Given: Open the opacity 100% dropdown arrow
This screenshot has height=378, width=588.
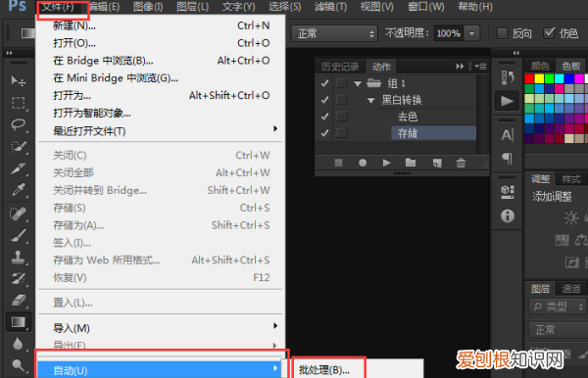Looking at the screenshot, I should 471,33.
